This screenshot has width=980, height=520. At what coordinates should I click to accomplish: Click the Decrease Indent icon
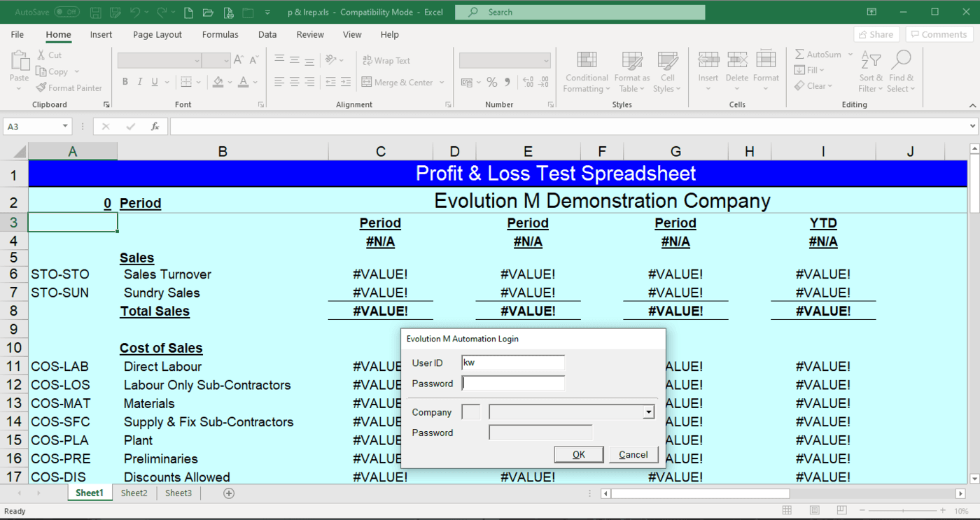(331, 82)
